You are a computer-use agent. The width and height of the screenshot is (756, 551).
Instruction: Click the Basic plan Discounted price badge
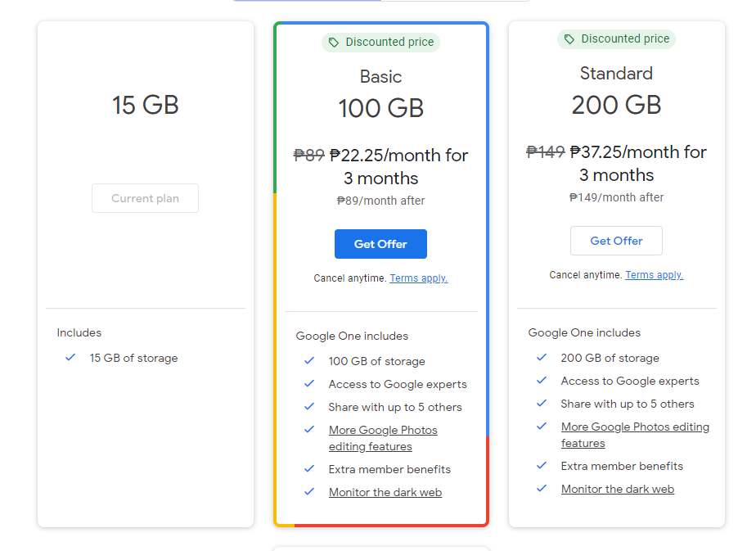[x=381, y=43]
